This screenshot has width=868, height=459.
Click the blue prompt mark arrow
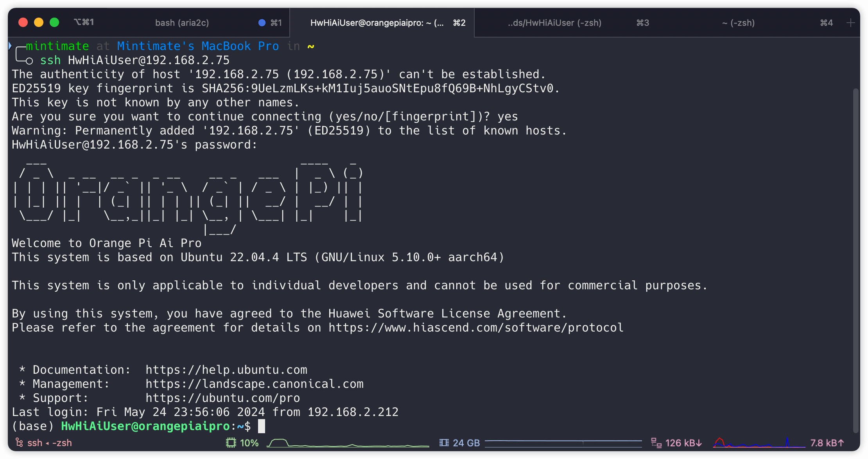click(x=10, y=46)
